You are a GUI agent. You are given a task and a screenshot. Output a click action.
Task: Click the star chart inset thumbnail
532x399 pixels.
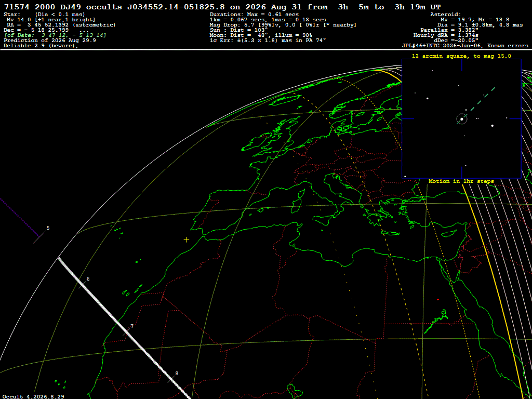[x=461, y=119]
